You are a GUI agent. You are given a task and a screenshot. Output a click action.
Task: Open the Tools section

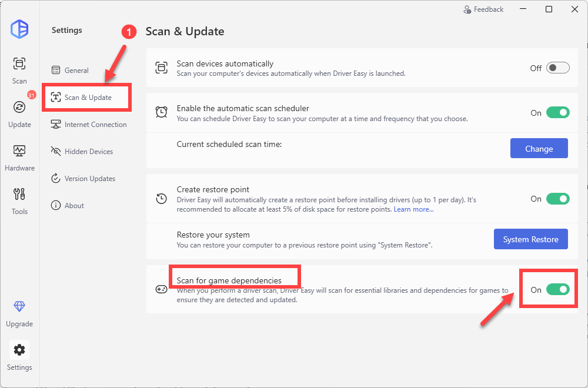click(x=19, y=200)
